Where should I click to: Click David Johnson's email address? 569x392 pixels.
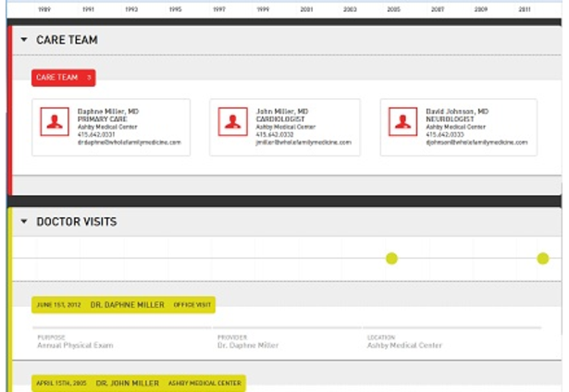[x=476, y=142]
